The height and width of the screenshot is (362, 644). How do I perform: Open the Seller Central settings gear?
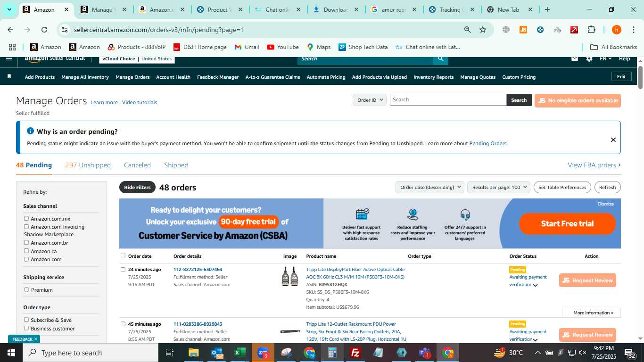coord(589,58)
